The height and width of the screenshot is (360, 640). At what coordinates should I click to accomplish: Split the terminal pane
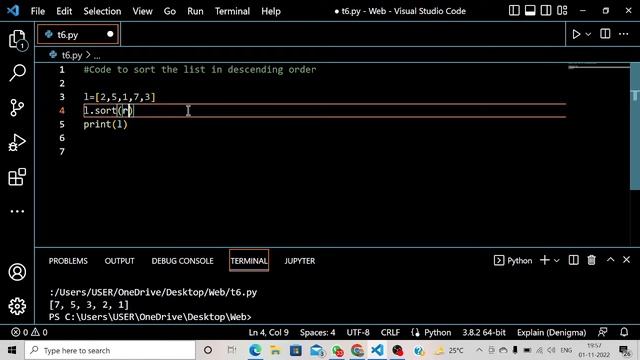click(x=573, y=260)
